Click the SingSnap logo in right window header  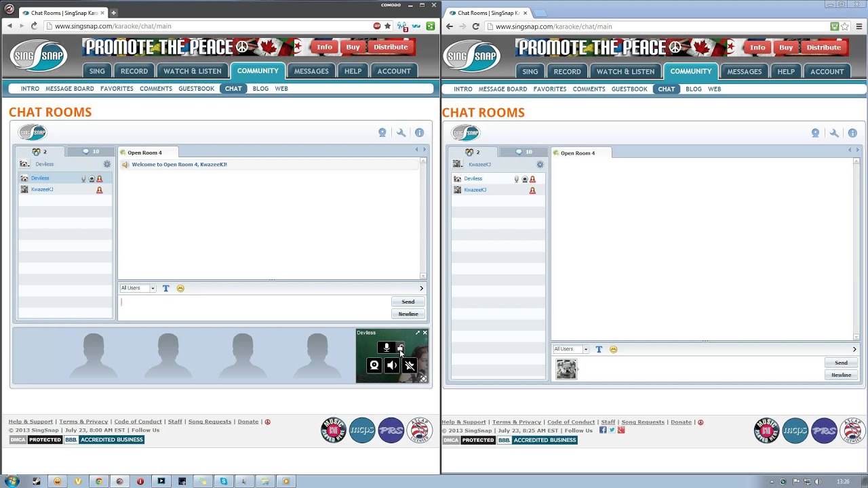[472, 56]
